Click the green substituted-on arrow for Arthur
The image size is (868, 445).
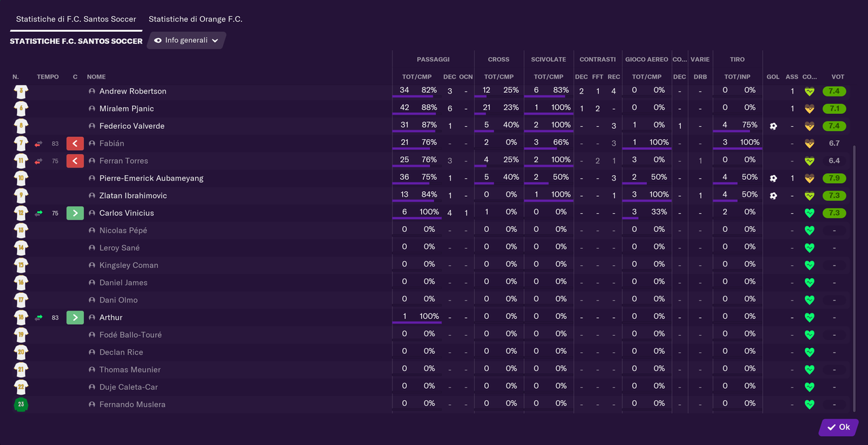75,317
